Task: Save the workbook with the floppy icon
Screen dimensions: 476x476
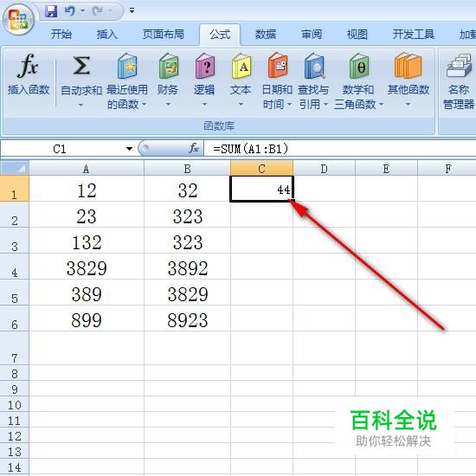Action: point(51,11)
